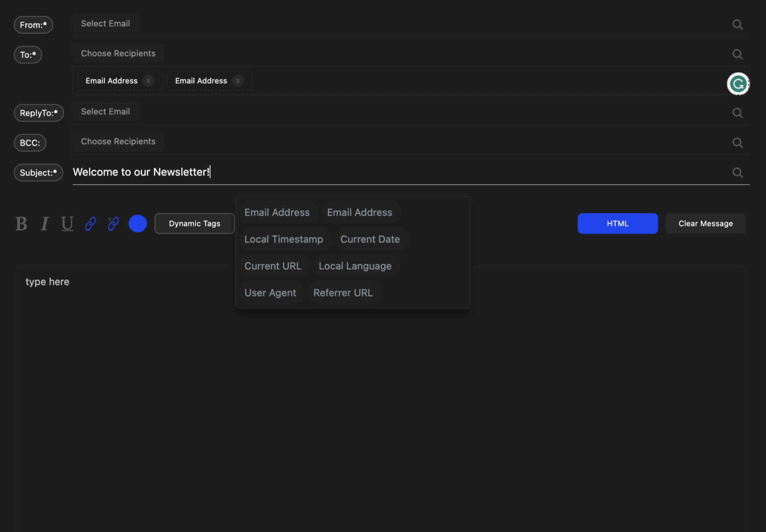Apply italic formatting

(x=45, y=224)
